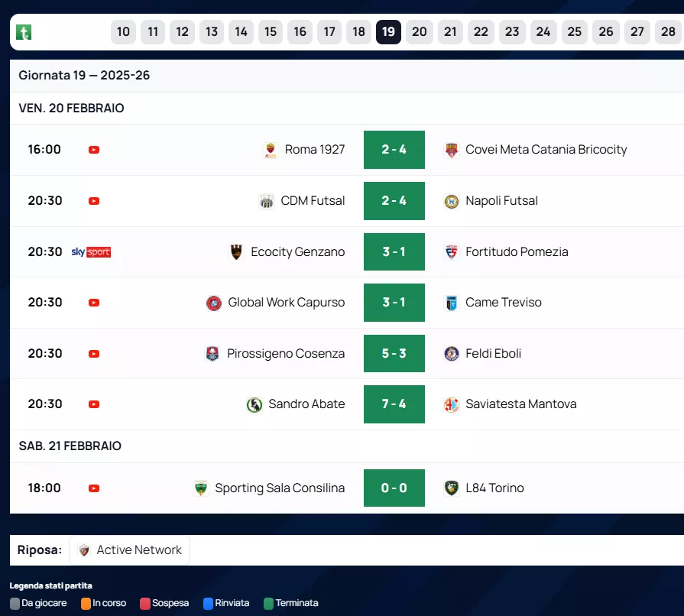Go to matchday 28 tab

[668, 32]
